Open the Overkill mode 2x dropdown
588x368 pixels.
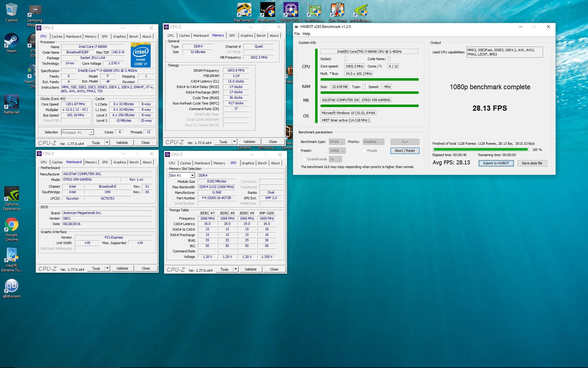(x=335, y=159)
